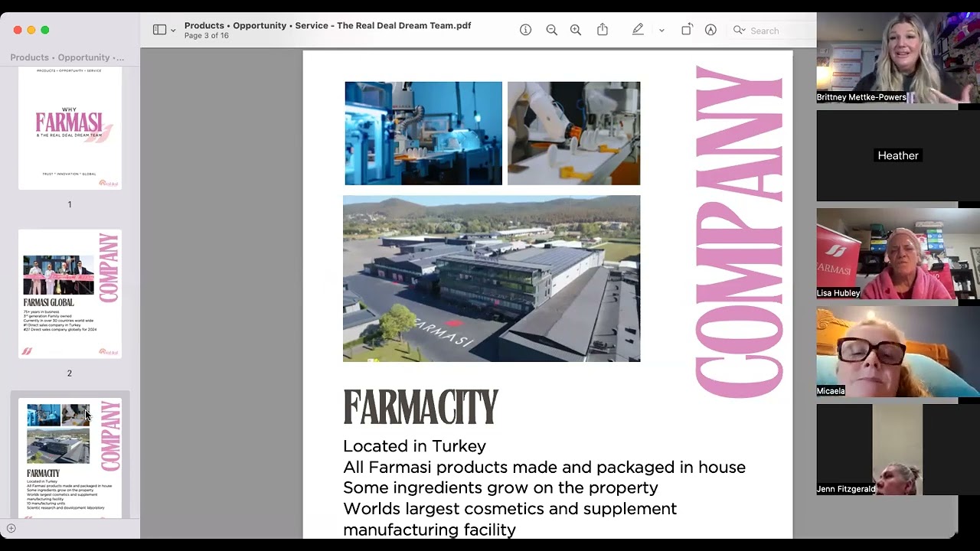Image resolution: width=980 pixels, height=551 pixels.
Task: Click the page number '1' under the first thumbnail
Action: click(70, 204)
